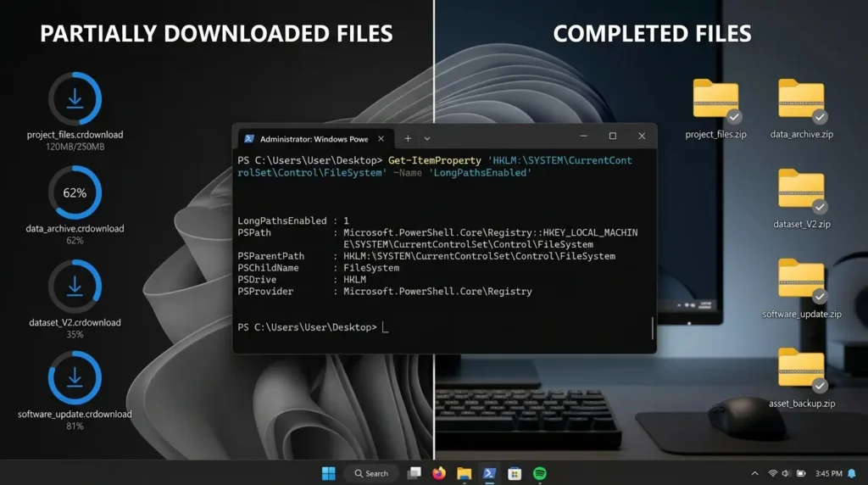This screenshot has width=868, height=485.
Task: Show hidden system tray icons
Action: click(x=754, y=473)
